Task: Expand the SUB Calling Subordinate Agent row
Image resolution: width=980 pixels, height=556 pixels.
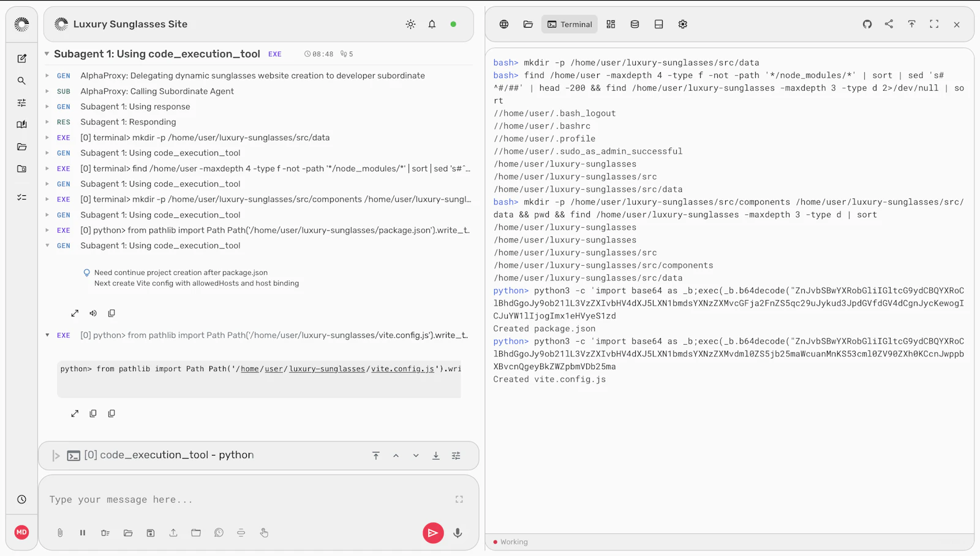Action: click(x=47, y=91)
